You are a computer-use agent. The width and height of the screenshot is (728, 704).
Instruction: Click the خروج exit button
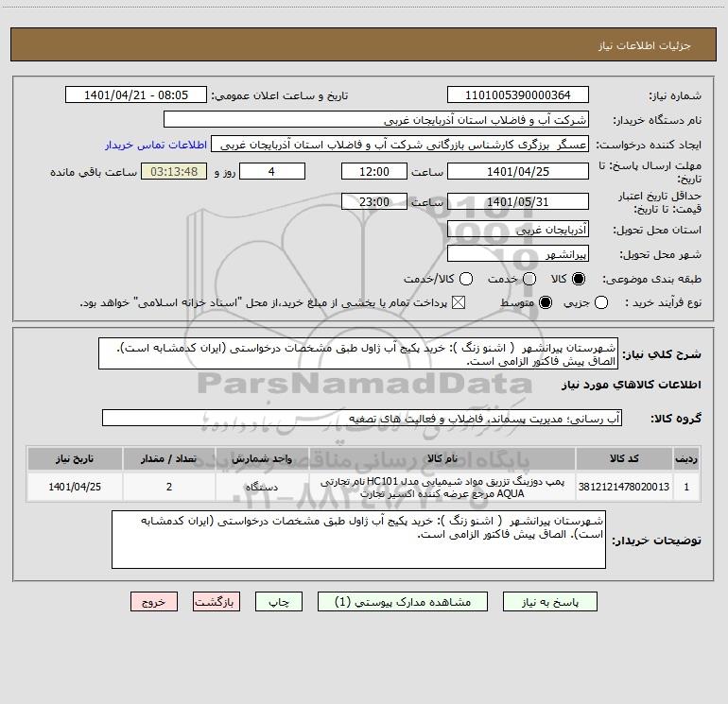click(154, 601)
